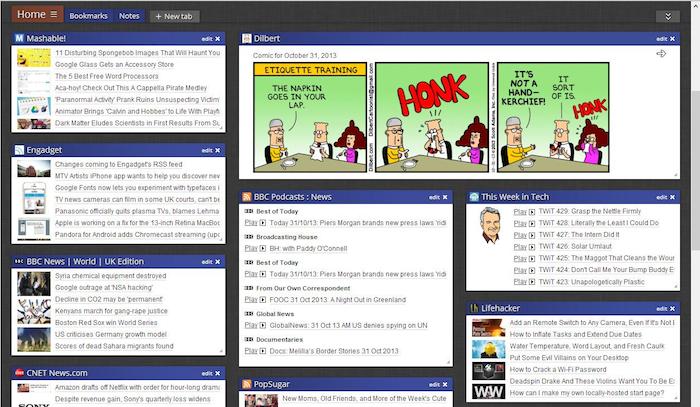Play TWiT 426: Solar Umlaut
700x407 pixels.
[x=524, y=247]
